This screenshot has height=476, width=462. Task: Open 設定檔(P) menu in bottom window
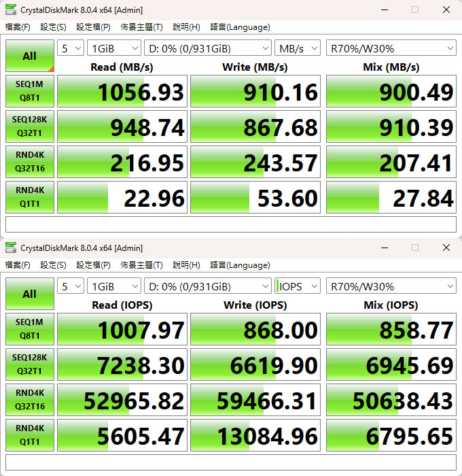point(93,265)
